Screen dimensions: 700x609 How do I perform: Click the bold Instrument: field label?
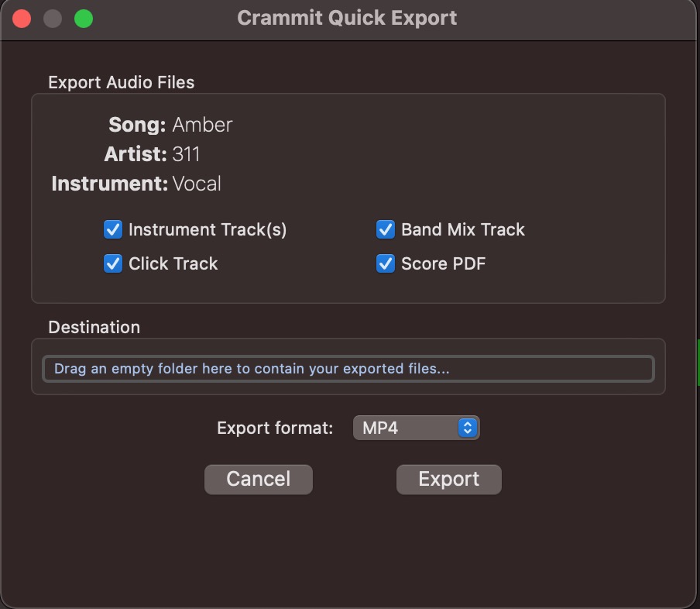(109, 184)
